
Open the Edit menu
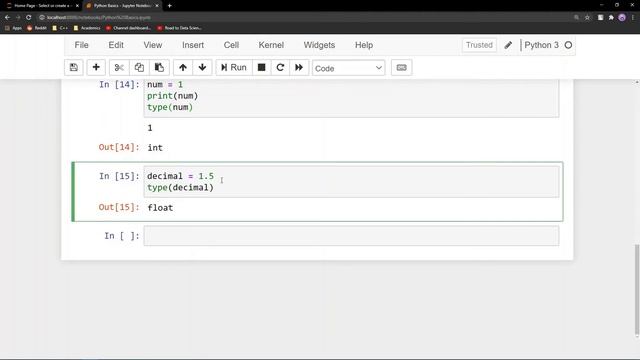coord(116,45)
